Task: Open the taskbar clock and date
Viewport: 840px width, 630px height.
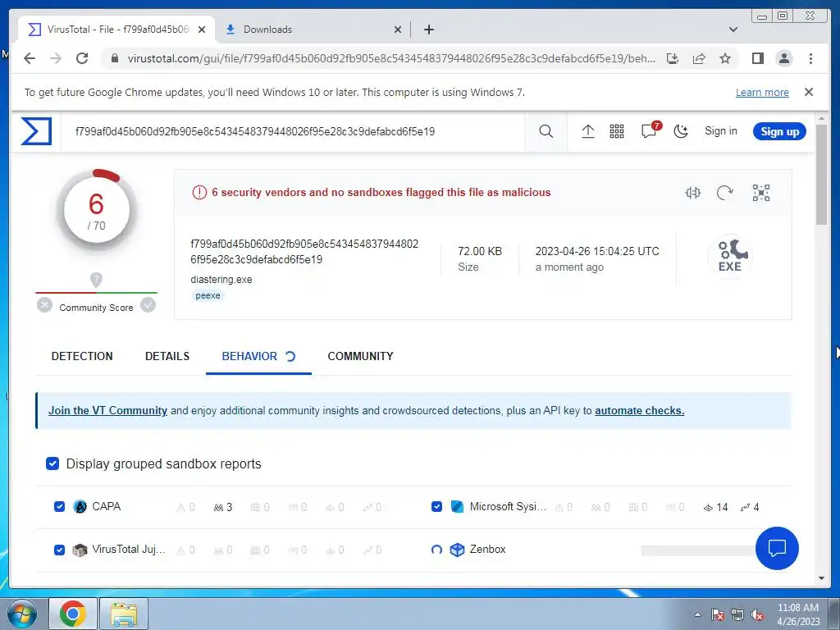Action: click(798, 614)
